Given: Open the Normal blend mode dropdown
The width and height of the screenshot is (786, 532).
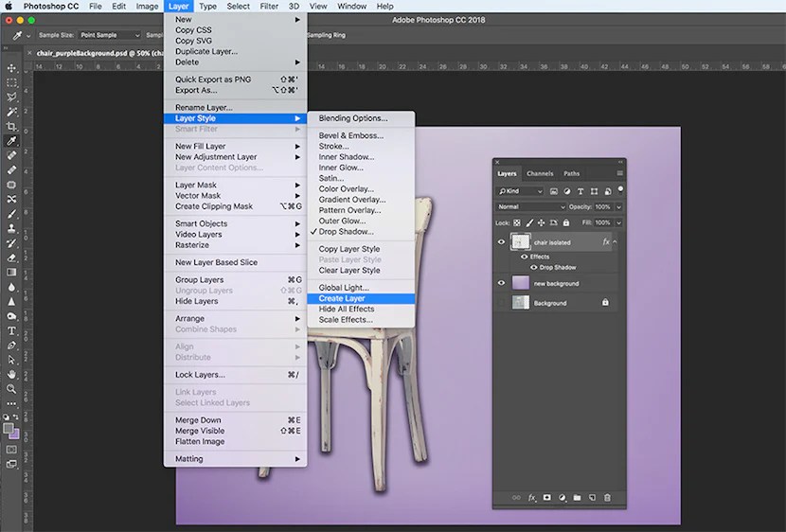Looking at the screenshot, I should pos(530,206).
